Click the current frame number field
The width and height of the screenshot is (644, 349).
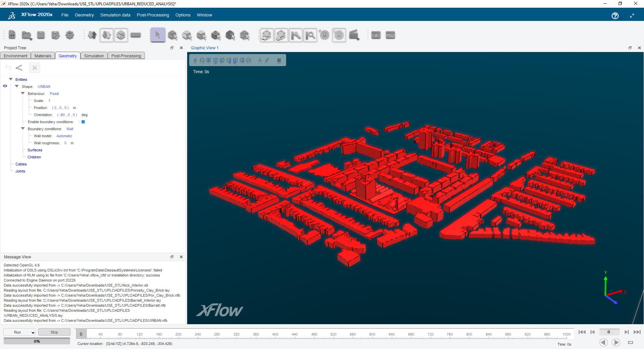pyautogui.click(x=609, y=332)
